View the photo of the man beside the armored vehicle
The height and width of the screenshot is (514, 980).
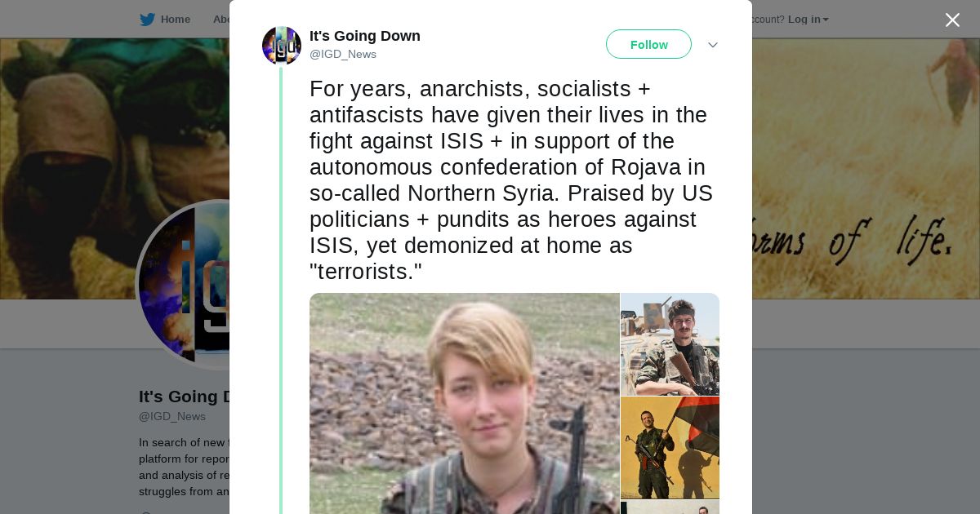click(x=670, y=344)
